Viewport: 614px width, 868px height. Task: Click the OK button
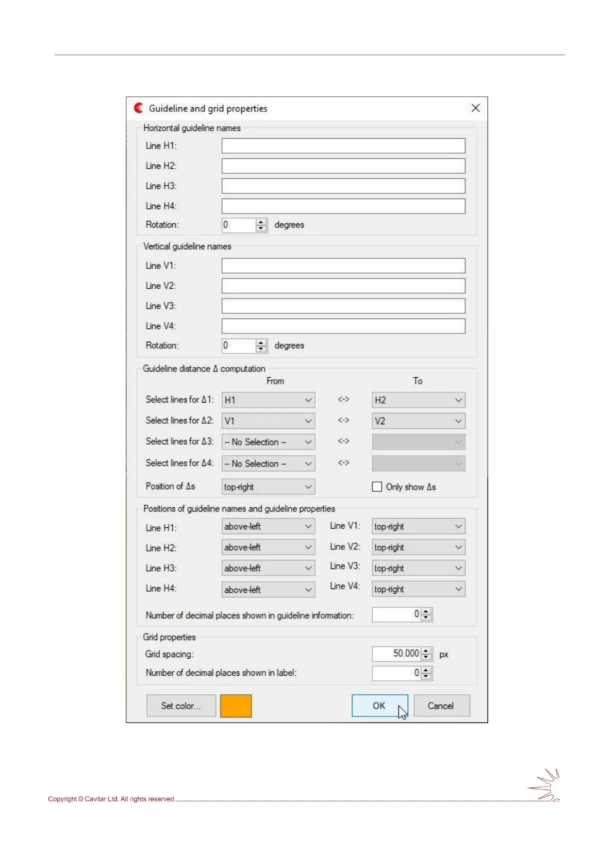pos(379,706)
